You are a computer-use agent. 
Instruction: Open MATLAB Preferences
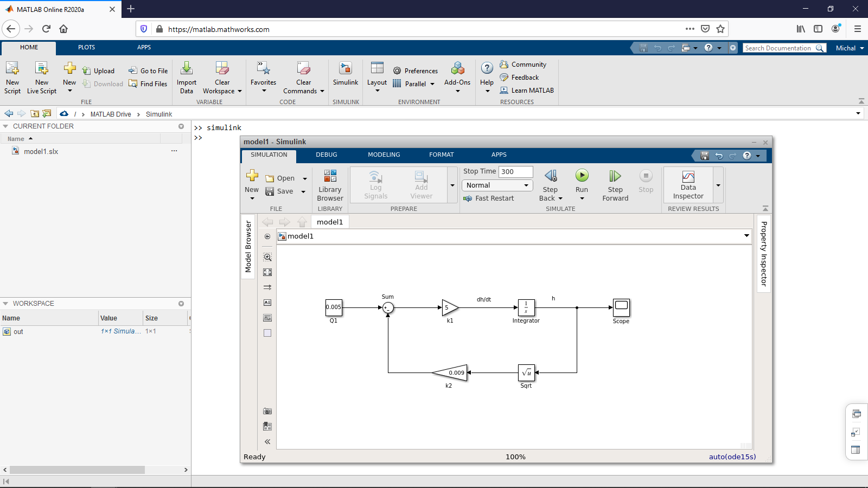416,70
